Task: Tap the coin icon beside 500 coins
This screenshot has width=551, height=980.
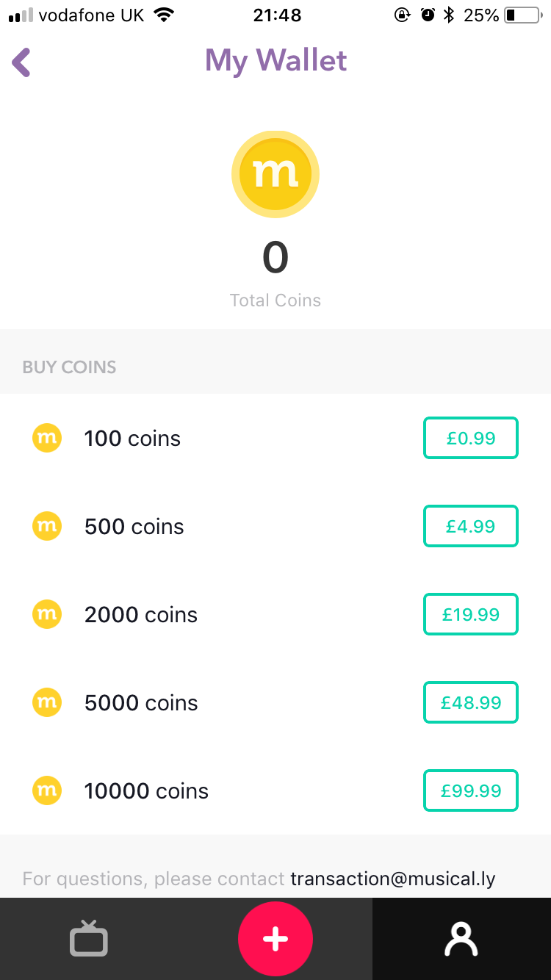Action: tap(47, 526)
